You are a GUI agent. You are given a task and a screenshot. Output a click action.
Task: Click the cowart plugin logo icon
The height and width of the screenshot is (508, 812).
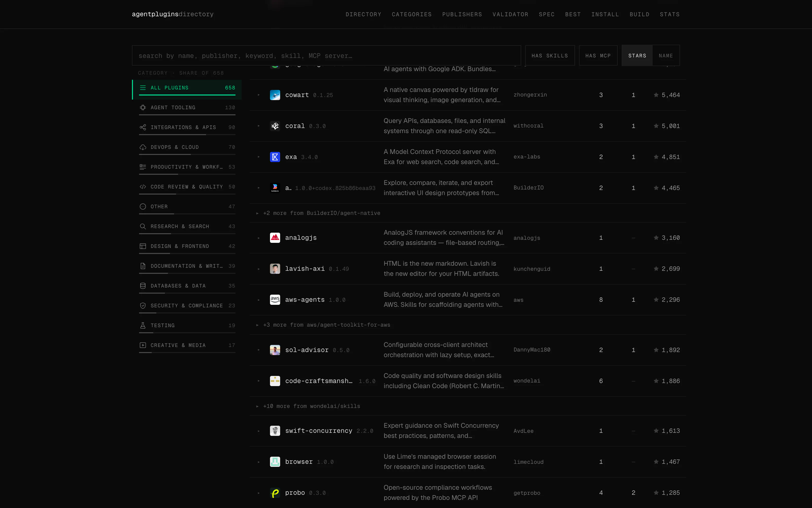click(275, 95)
